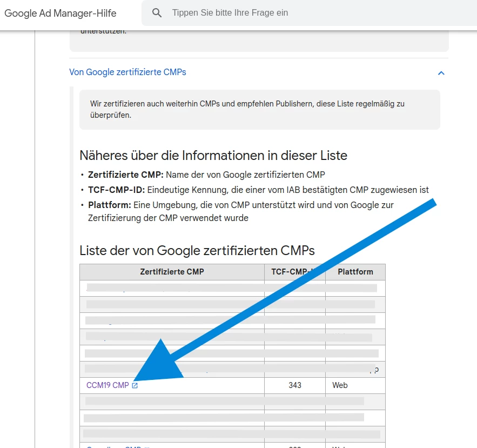477x448 pixels.
Task: Click the 'Plattform' column header
Action: tap(355, 272)
